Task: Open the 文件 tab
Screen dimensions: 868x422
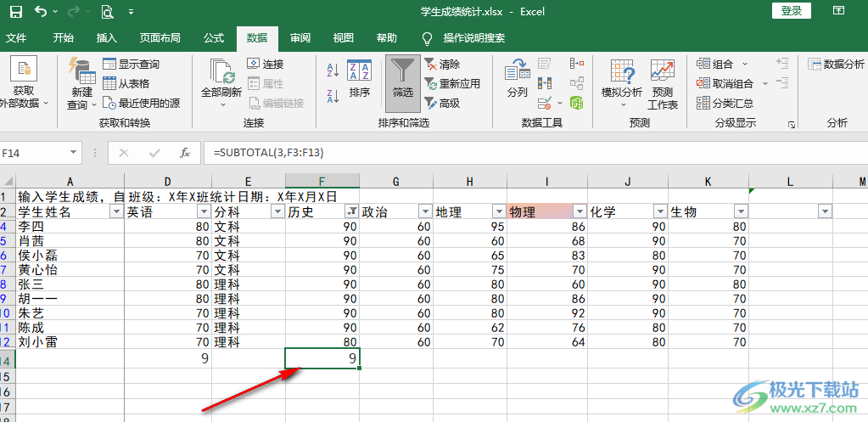Action: click(16, 38)
